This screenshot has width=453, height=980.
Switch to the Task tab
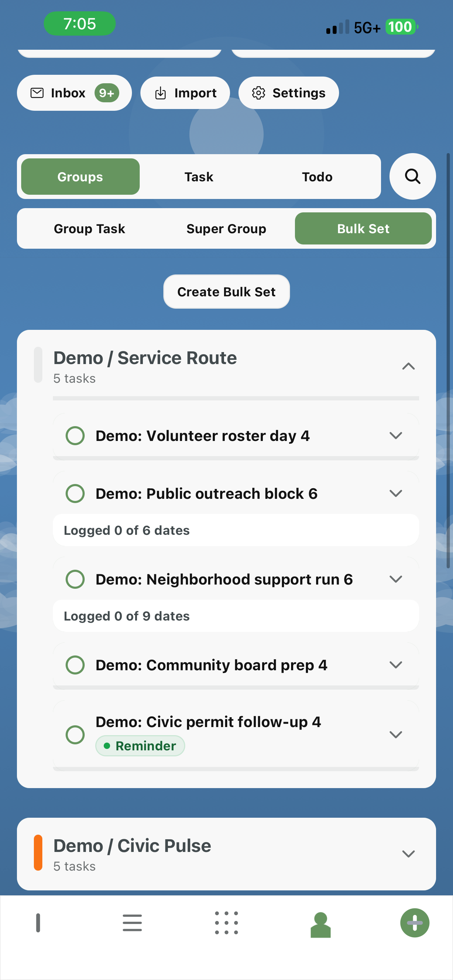(x=199, y=176)
